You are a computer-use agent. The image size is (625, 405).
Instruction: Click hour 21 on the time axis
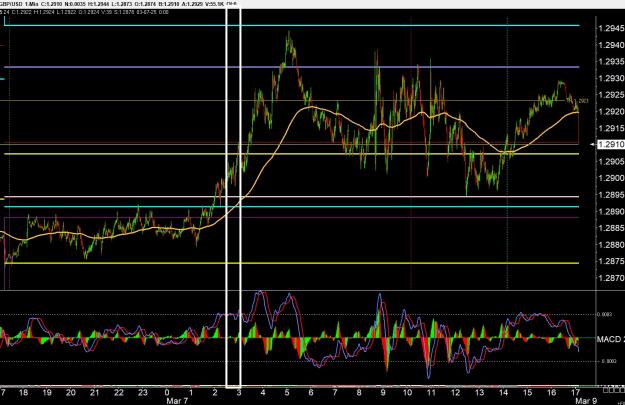(x=94, y=392)
